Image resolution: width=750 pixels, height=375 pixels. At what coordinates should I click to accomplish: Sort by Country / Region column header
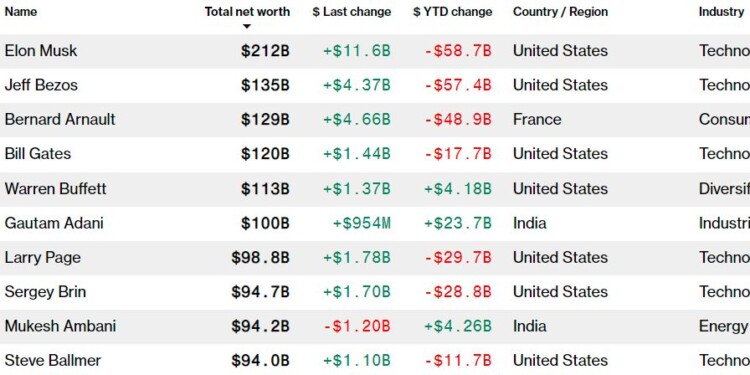point(561,11)
